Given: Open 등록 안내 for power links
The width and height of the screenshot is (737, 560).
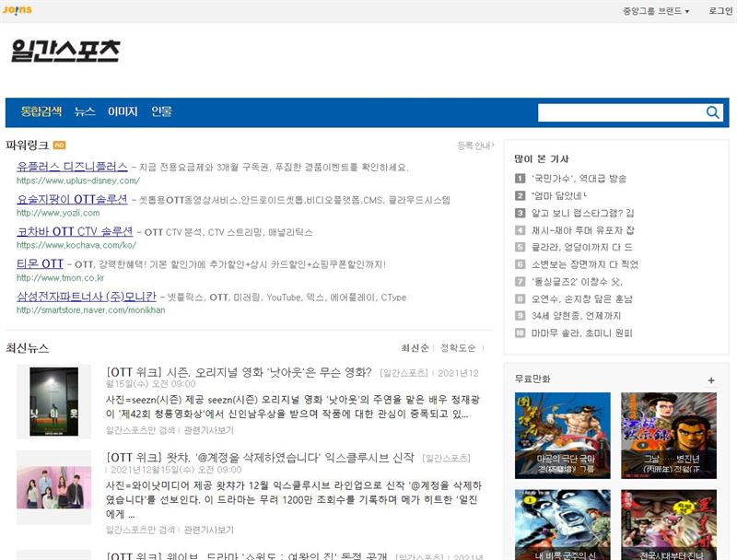Looking at the screenshot, I should [475, 146].
